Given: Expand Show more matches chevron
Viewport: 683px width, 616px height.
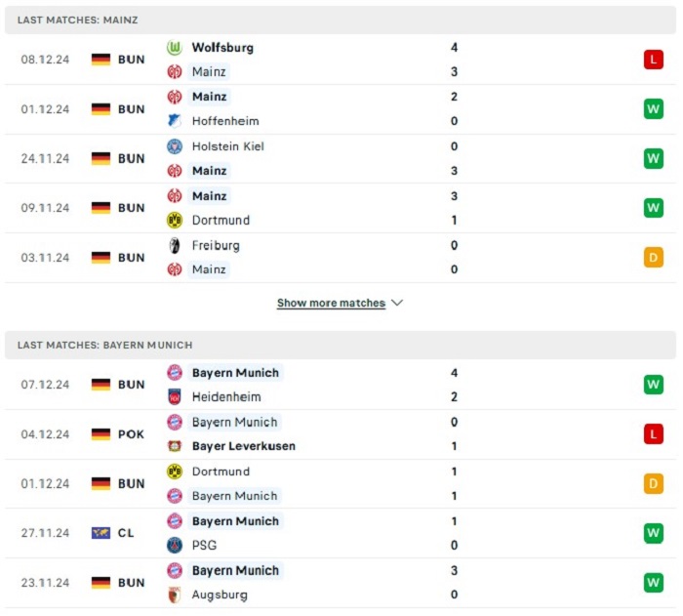Looking at the screenshot, I should click(x=397, y=303).
